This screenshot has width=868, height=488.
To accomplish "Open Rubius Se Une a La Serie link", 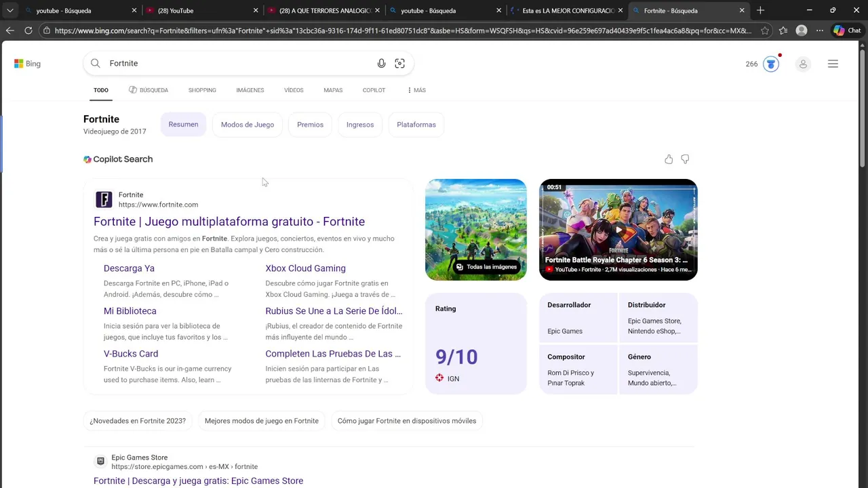I will [334, 311].
